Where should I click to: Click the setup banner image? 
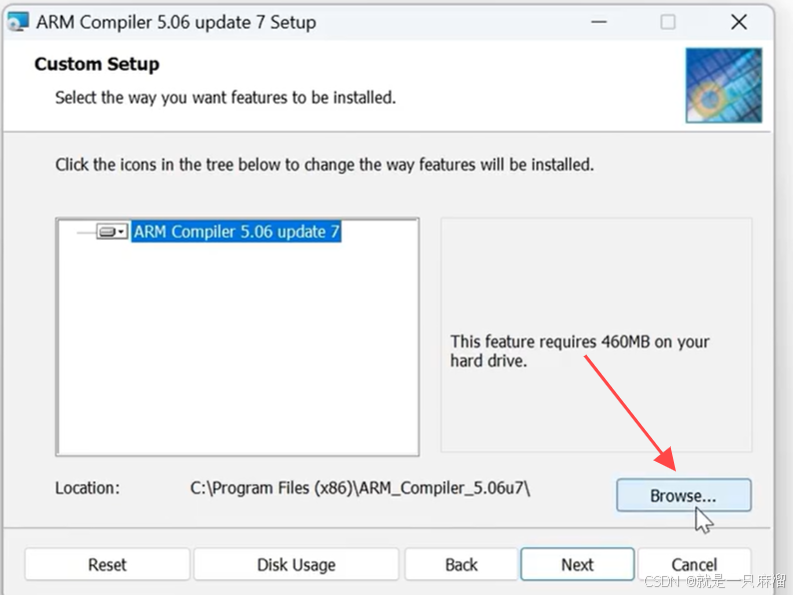[x=724, y=85]
